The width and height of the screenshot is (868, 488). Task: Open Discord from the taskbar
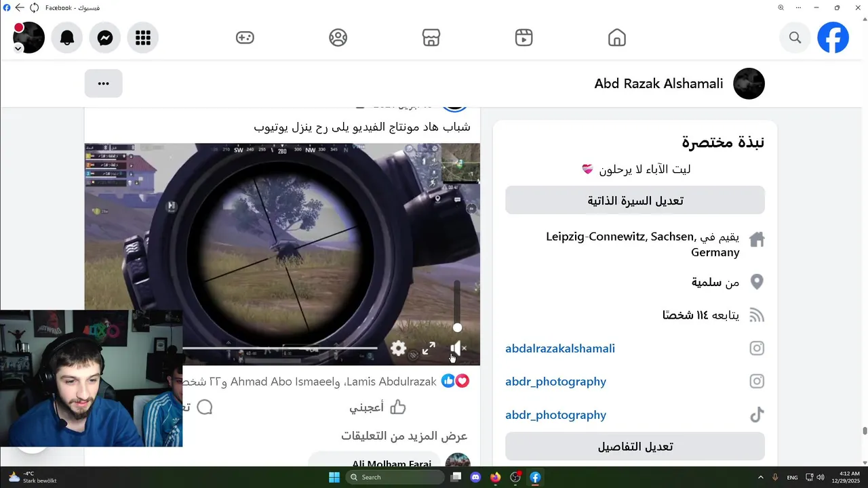(475, 477)
